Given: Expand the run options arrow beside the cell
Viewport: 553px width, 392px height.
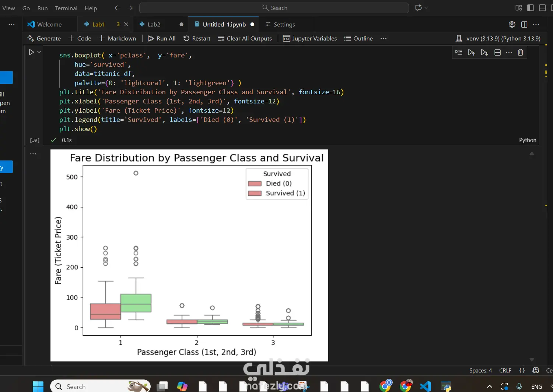Looking at the screenshot, I should [39, 52].
